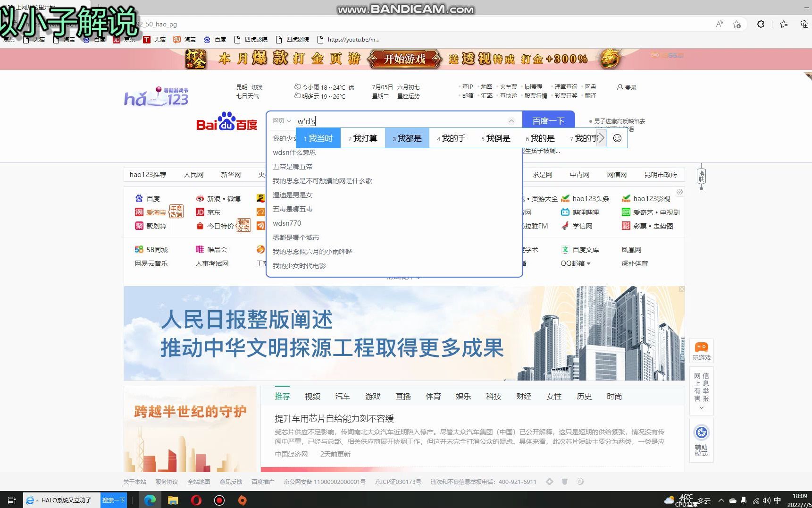Expand the 网上有害信息举报 sidebar chevron
The height and width of the screenshot is (508, 812).
click(x=702, y=408)
